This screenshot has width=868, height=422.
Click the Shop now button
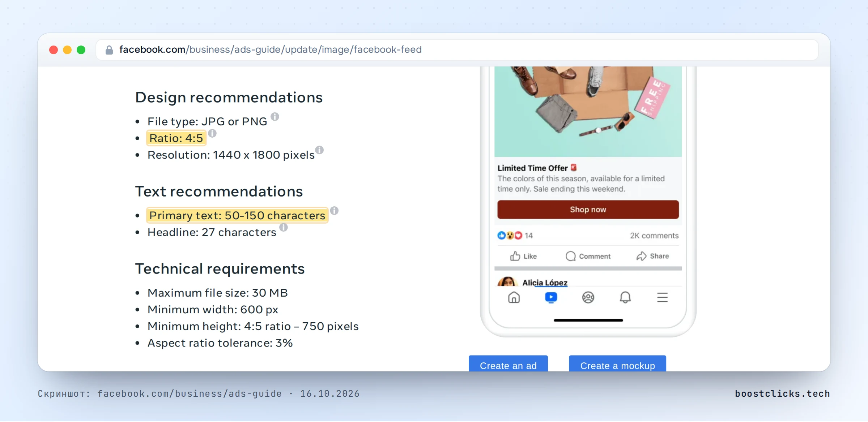coord(588,210)
